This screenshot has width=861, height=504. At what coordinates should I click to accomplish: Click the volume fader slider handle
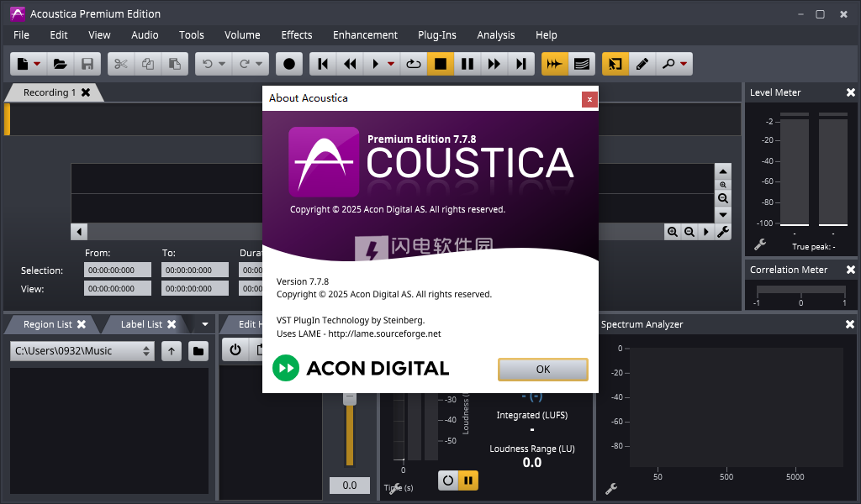350,398
